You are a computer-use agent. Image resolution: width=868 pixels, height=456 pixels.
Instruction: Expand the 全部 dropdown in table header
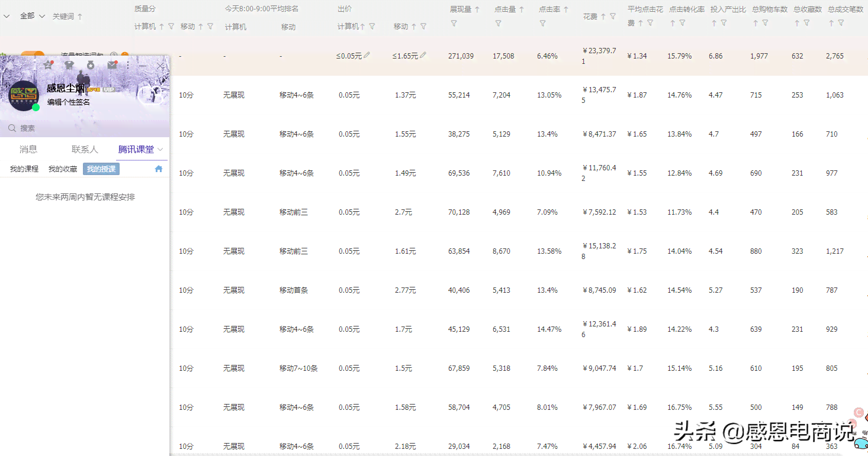(x=42, y=16)
